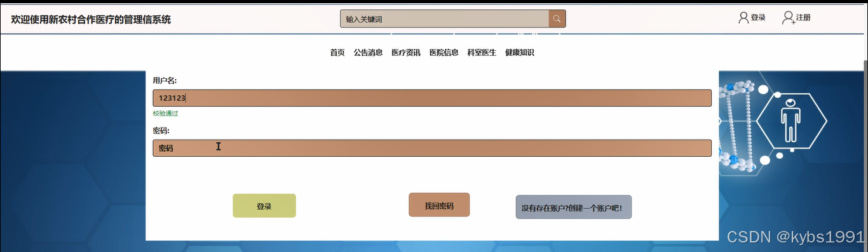The height and width of the screenshot is (252, 868).
Task: Click 没有存在账户?创建一个账户吧! button
Action: point(573,207)
